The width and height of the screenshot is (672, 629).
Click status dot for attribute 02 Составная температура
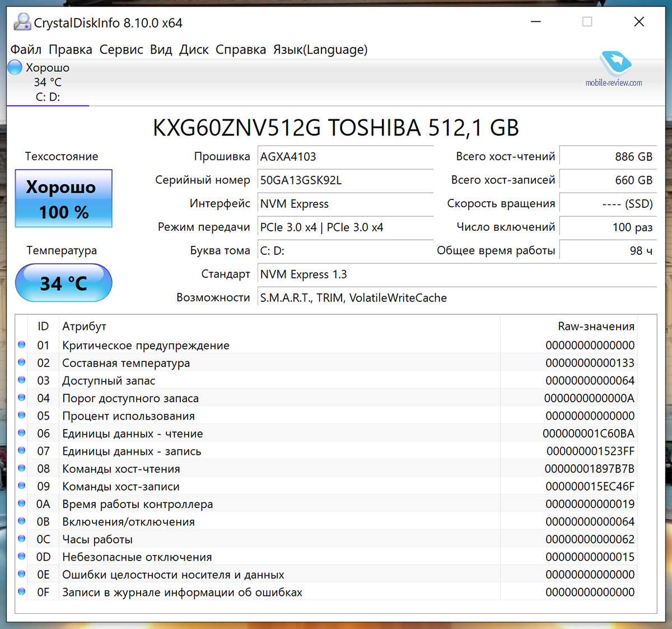tap(22, 362)
